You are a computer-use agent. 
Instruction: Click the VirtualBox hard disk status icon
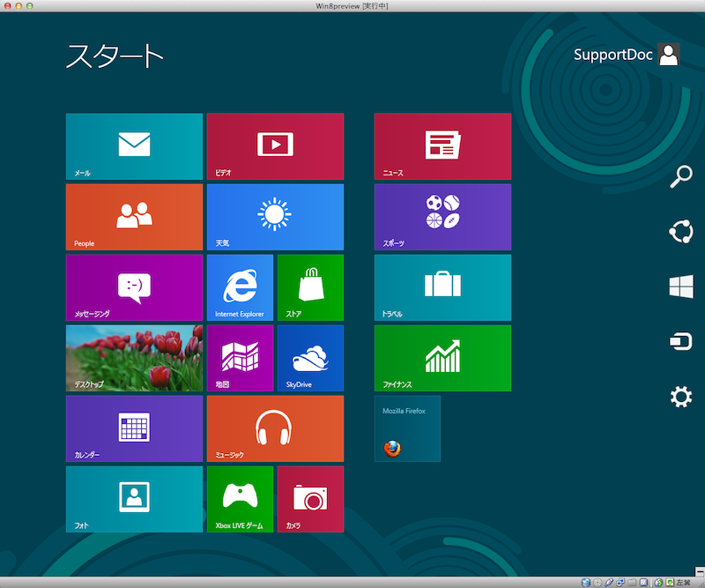[585, 583]
